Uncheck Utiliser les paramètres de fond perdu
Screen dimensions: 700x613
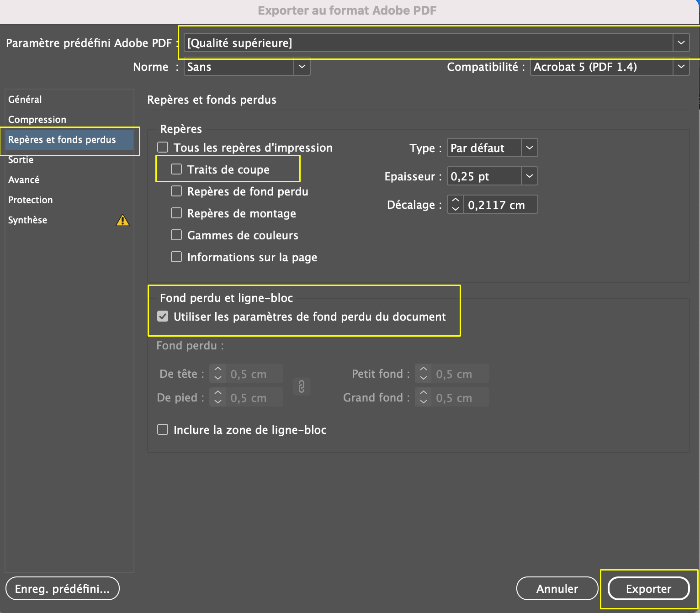163,317
